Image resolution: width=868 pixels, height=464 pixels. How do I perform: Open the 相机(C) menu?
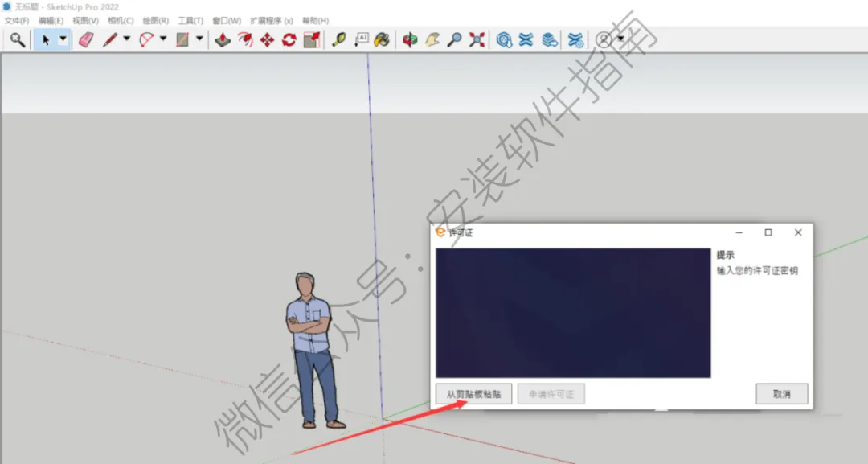point(121,20)
